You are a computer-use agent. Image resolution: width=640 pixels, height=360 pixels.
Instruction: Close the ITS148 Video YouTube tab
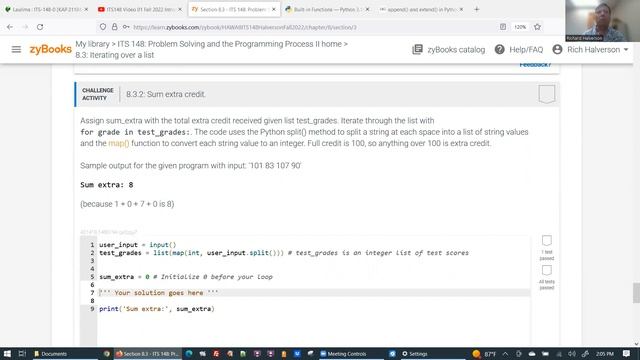pyautogui.click(x=180, y=9)
